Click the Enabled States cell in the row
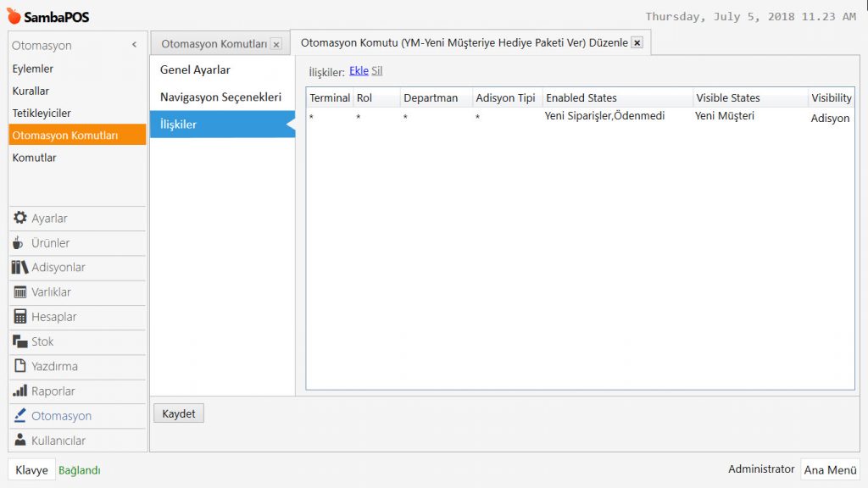 point(604,116)
